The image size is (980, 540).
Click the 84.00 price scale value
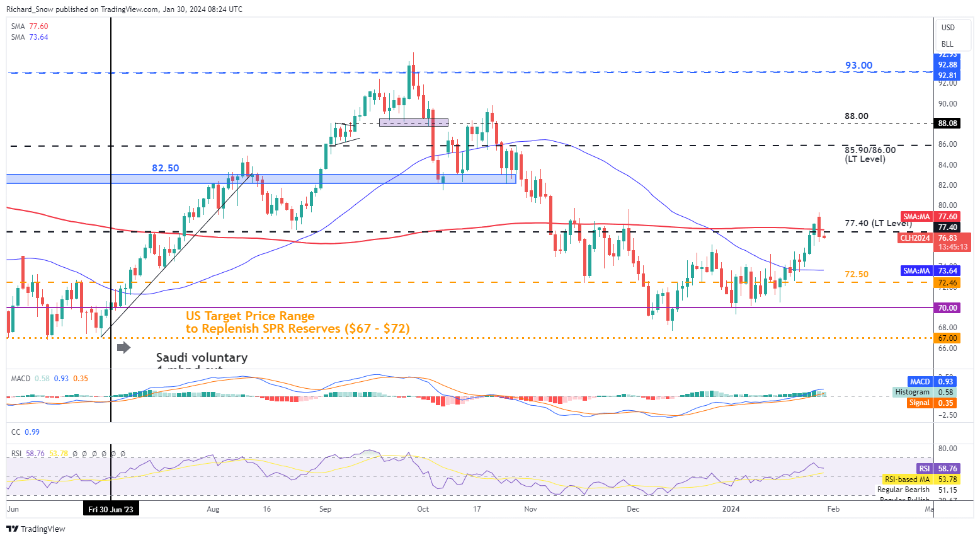(x=947, y=165)
